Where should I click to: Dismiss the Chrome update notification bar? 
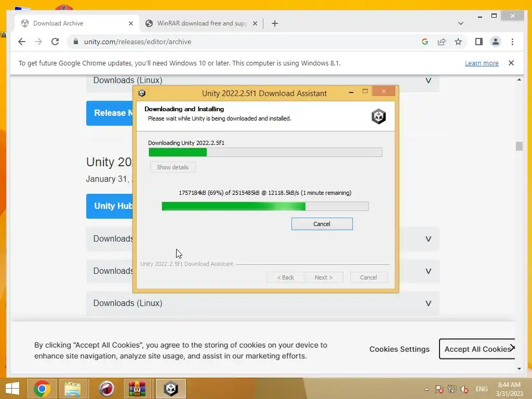pos(511,63)
